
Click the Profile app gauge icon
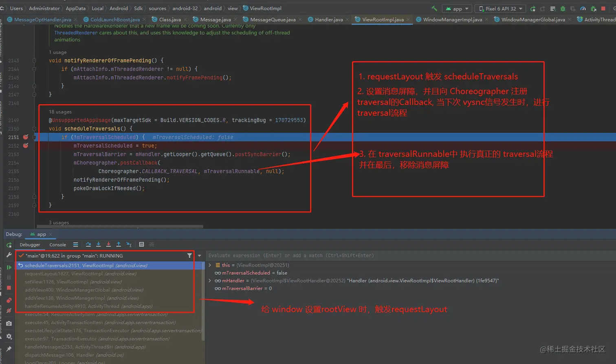click(x=583, y=9)
